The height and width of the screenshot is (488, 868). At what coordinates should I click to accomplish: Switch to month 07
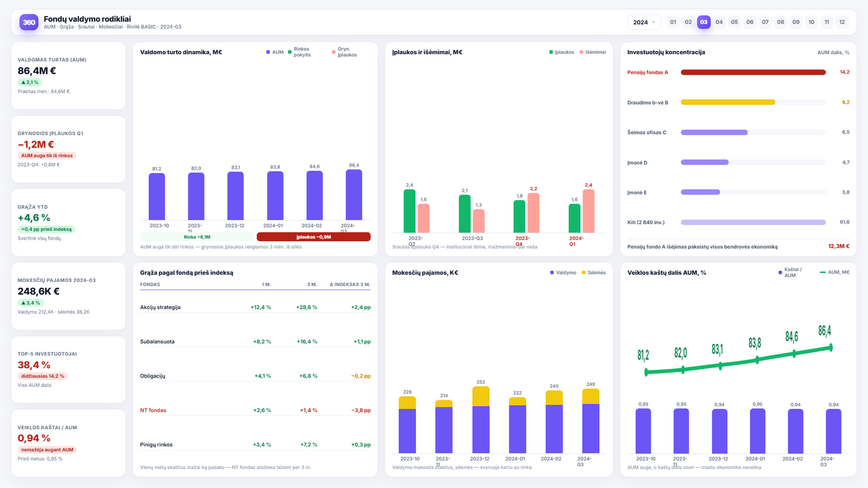coord(765,22)
